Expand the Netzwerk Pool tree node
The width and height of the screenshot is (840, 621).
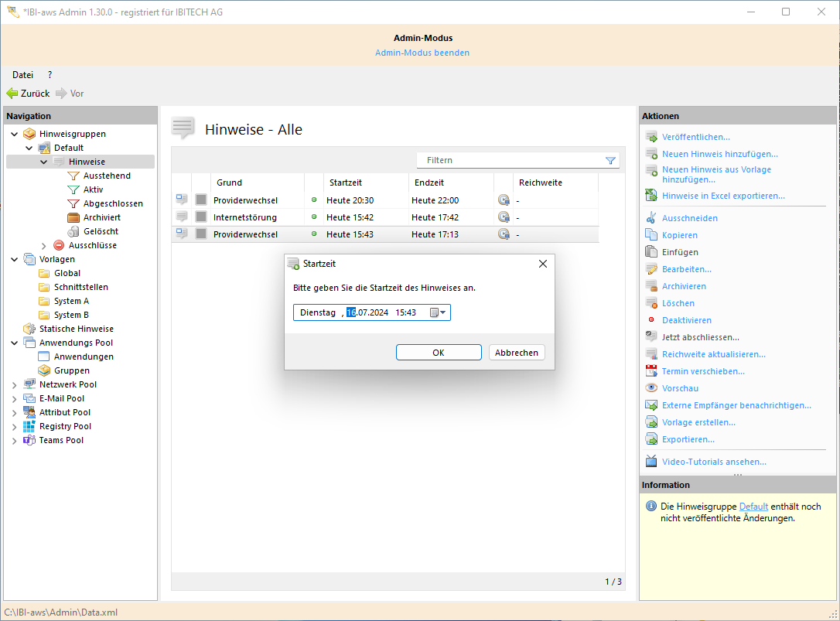point(15,384)
